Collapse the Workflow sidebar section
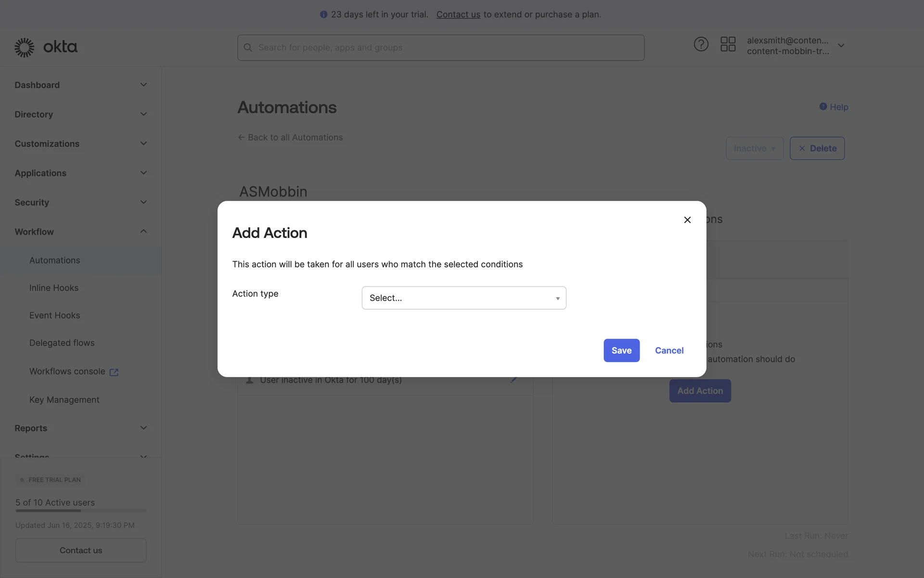 pos(143,232)
